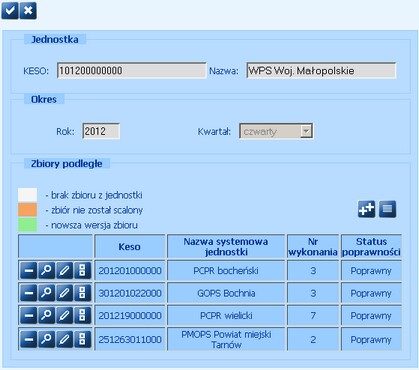Click the Status poprawności column header
The image size is (419, 370).
(371, 247)
